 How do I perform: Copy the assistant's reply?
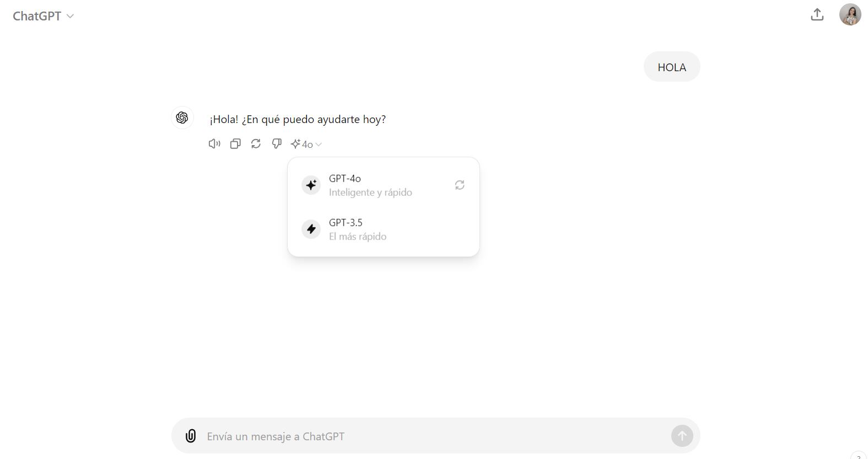click(x=235, y=144)
